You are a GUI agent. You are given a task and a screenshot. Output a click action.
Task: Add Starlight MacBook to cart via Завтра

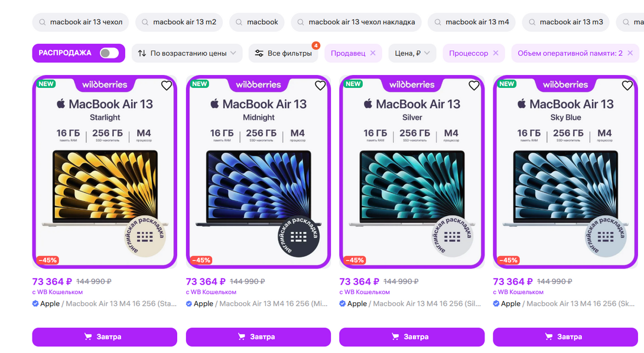click(x=105, y=336)
